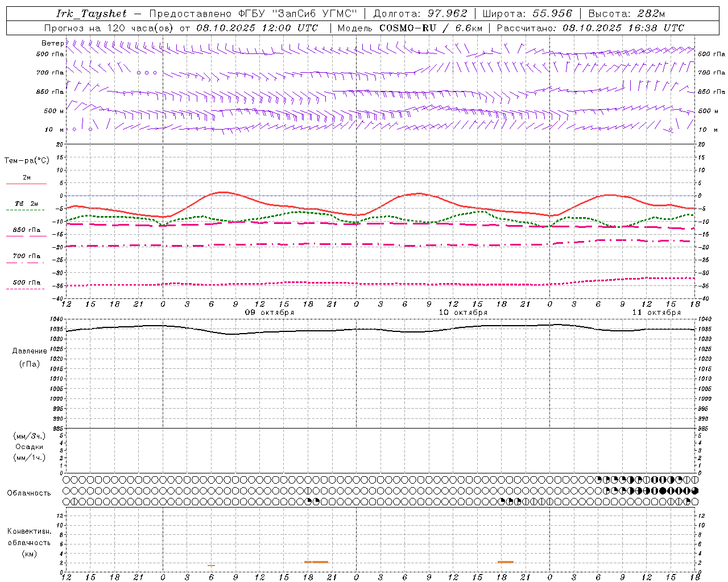Click the short orange convective bar near hour 6
The width and height of the screenshot is (728, 582).
211,565
